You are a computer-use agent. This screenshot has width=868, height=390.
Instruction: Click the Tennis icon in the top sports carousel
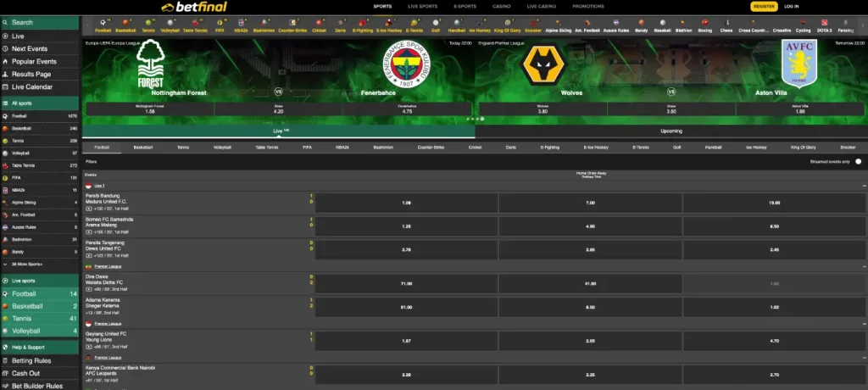147,26
